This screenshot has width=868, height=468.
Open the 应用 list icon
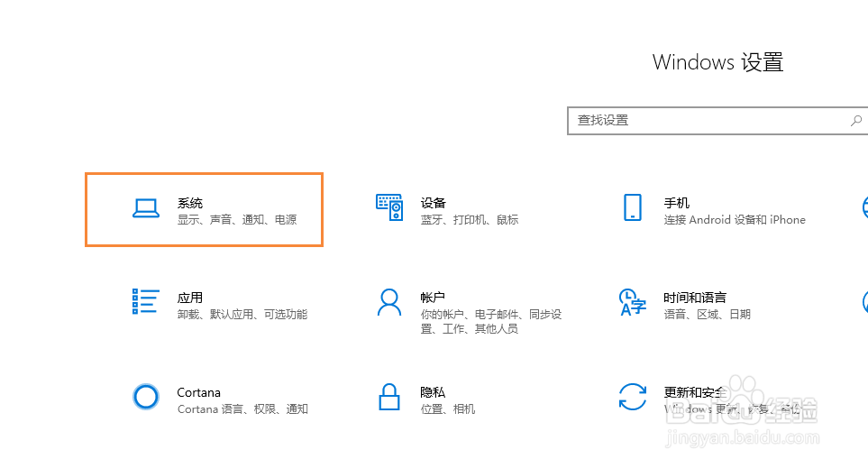(146, 302)
